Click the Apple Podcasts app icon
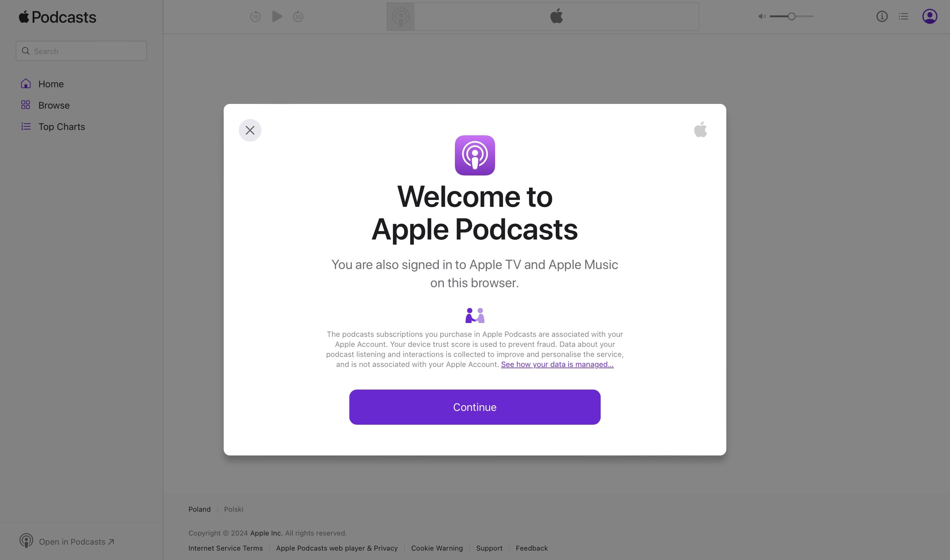This screenshot has width=950, height=560. [x=474, y=155]
